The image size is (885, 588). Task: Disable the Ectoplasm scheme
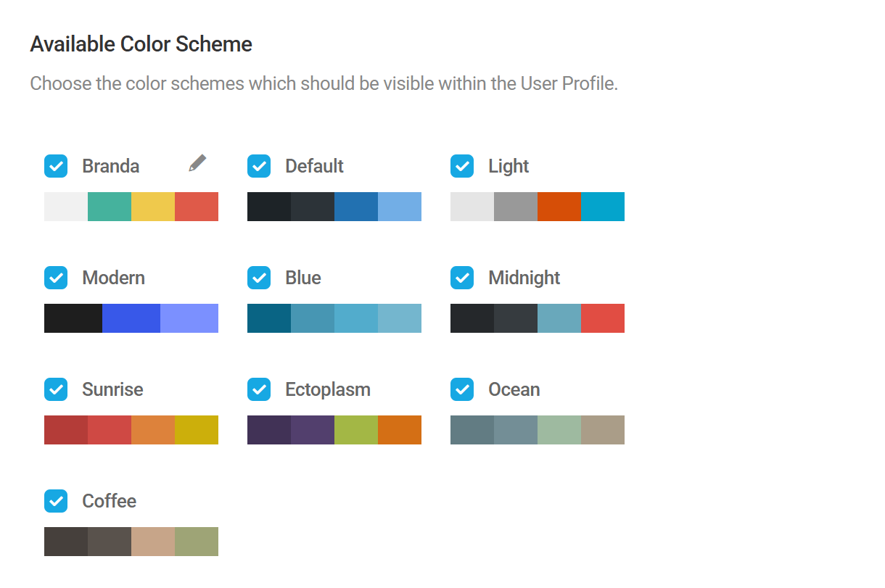click(x=258, y=389)
